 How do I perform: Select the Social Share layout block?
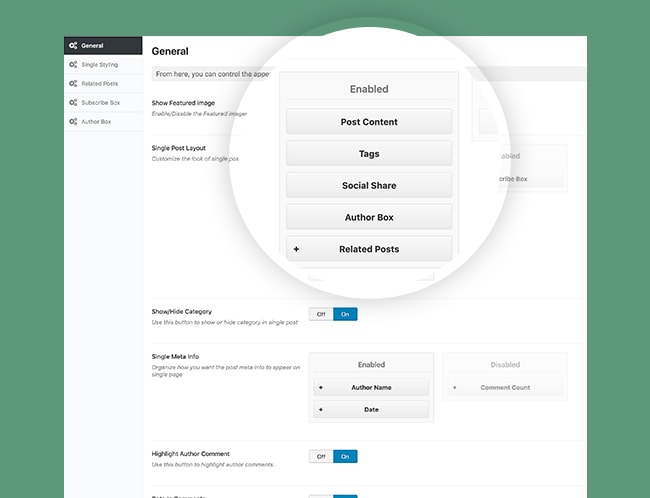point(369,185)
